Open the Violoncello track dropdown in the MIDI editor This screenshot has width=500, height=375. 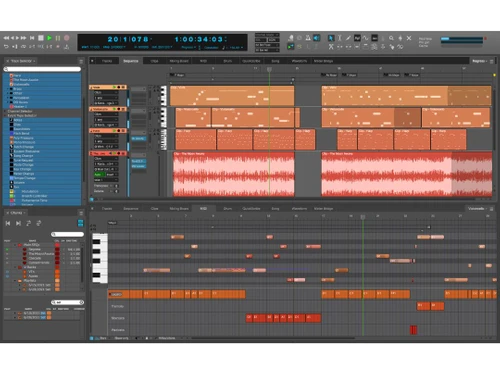(x=477, y=208)
